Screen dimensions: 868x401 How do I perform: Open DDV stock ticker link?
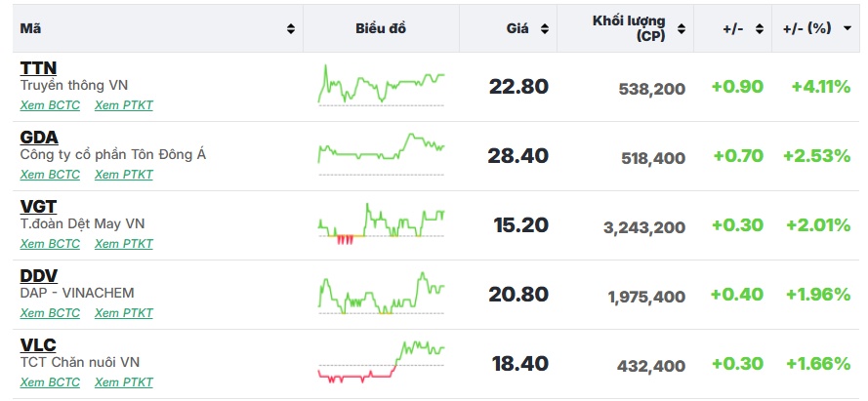click(39, 276)
